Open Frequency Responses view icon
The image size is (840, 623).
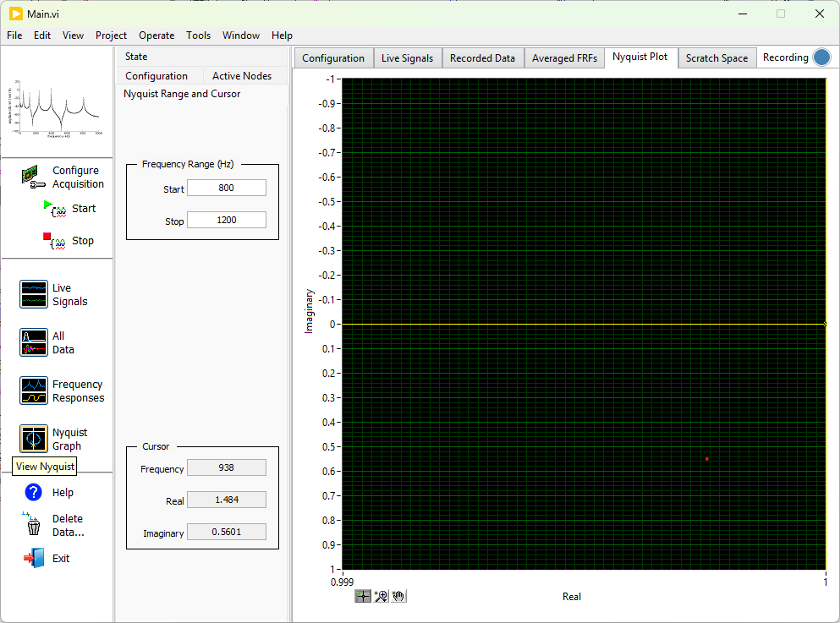[34, 391]
